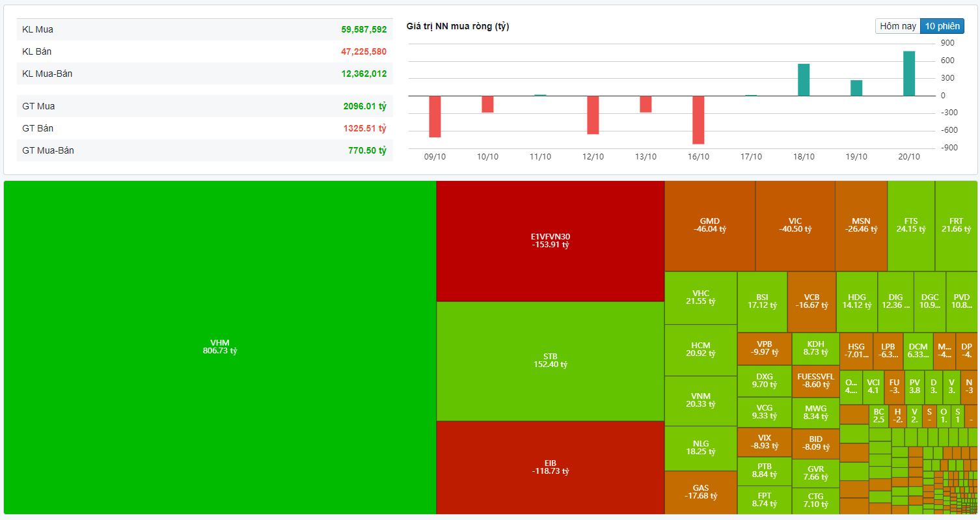Select the VCB -16.67 tỷ tile
The image size is (980, 520).
coord(811,302)
